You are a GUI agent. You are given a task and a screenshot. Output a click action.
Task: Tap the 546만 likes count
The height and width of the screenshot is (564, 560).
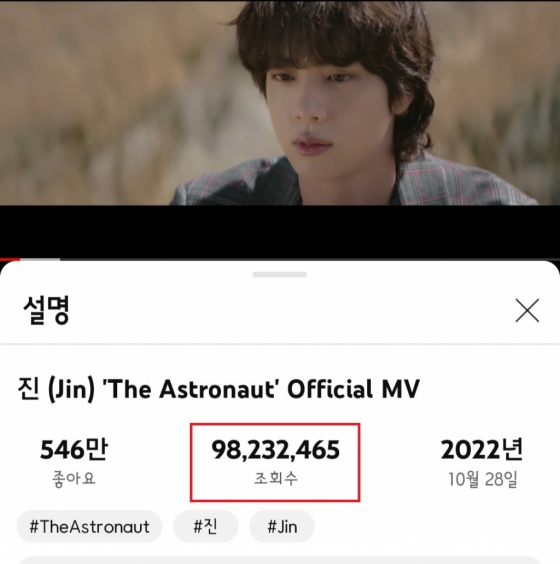click(x=74, y=450)
